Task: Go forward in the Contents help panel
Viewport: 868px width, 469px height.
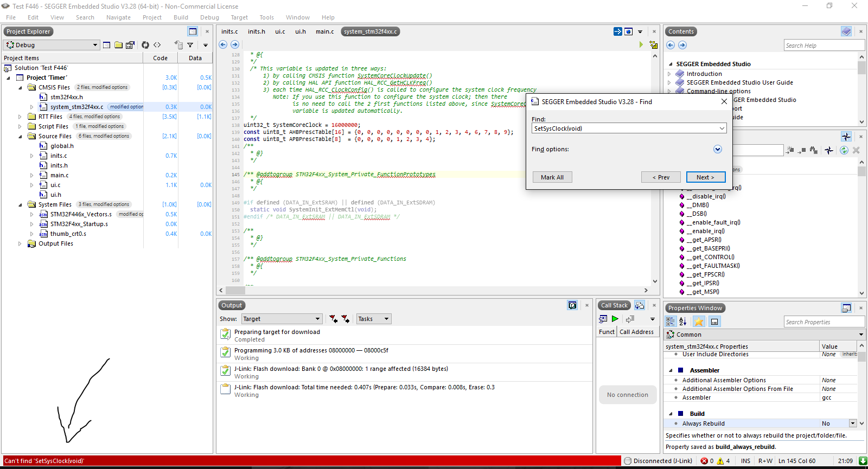Action: [x=682, y=45]
